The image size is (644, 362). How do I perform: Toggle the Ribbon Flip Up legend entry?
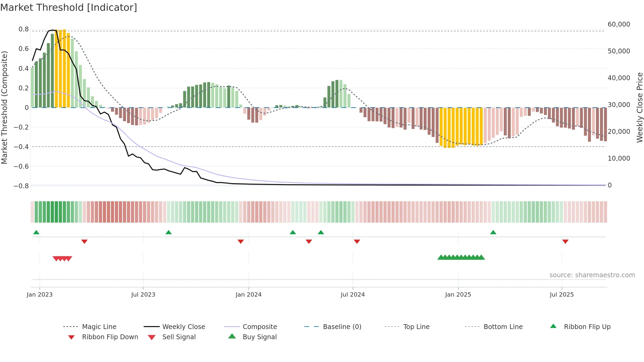click(580, 327)
